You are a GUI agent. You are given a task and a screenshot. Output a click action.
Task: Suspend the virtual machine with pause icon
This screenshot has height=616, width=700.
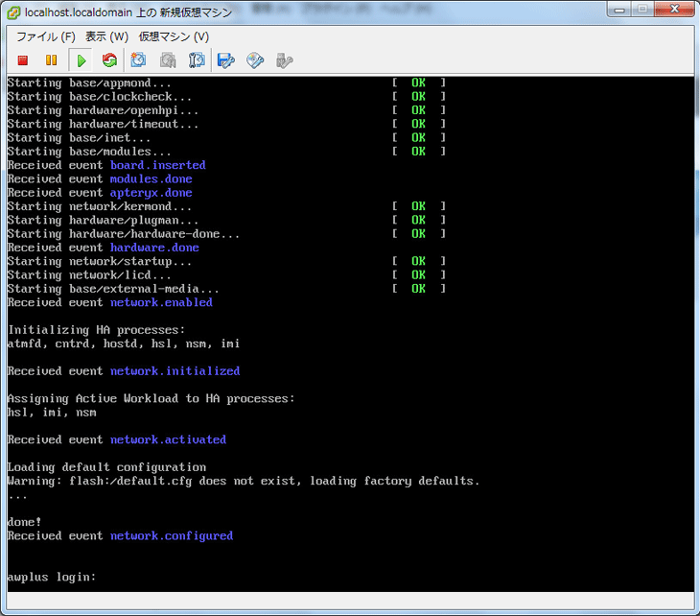coord(51,60)
